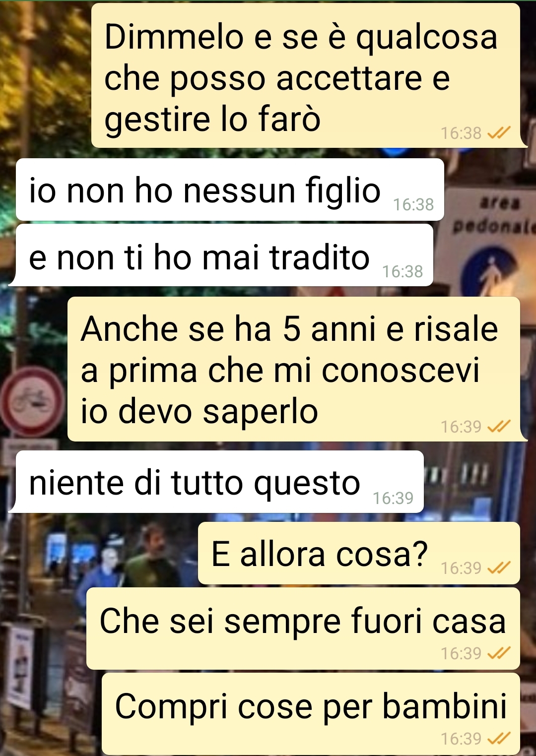The width and height of the screenshot is (536, 756).
Task: Tap the "Che sei sempre fuori casa" bubble
Action: pyautogui.click(x=303, y=629)
